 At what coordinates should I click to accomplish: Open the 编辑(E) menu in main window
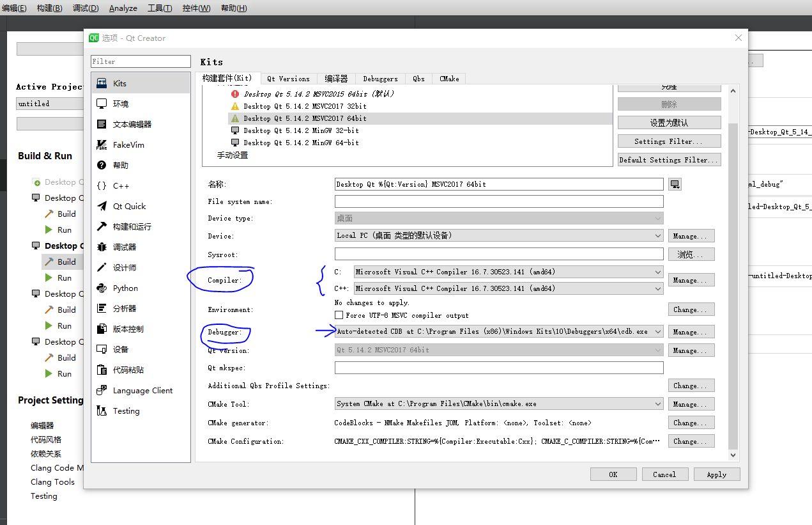pyautogui.click(x=14, y=8)
